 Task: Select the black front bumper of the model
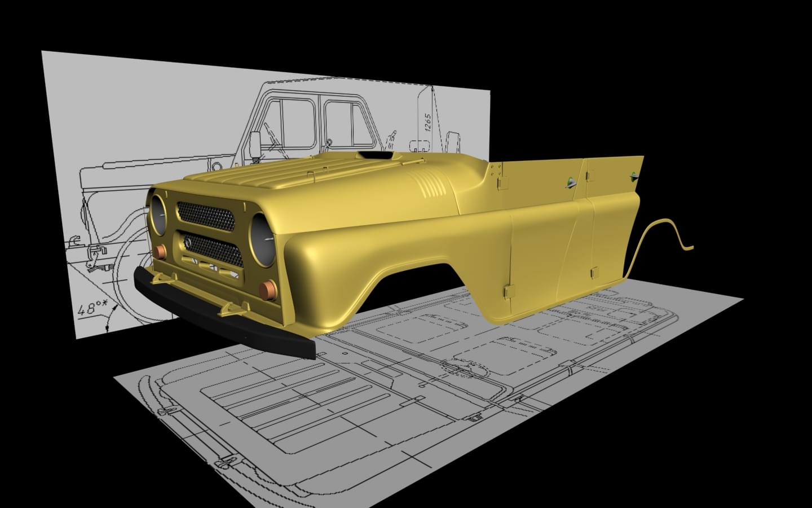(x=224, y=313)
